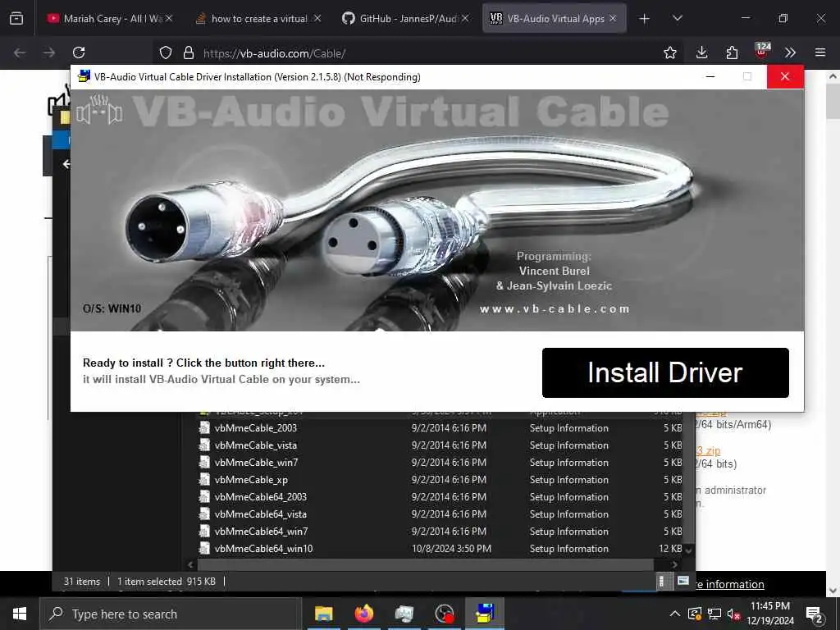This screenshot has width=840, height=630.
Task: Click the vbMmeCable64_win10 file icon
Action: 204,548
